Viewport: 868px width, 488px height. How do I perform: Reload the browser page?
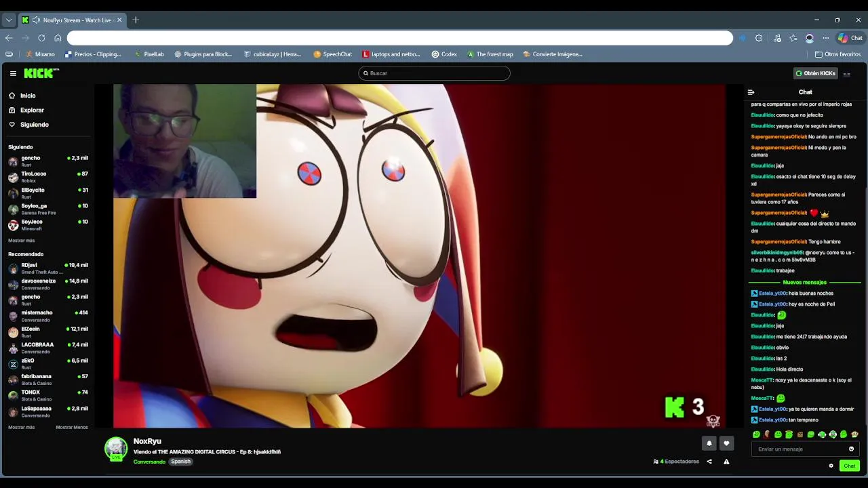[41, 38]
